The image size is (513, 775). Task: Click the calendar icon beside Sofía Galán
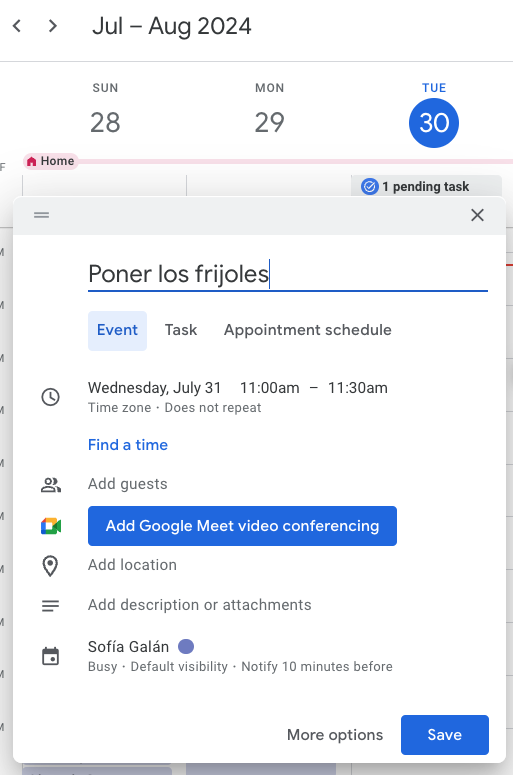coord(50,656)
